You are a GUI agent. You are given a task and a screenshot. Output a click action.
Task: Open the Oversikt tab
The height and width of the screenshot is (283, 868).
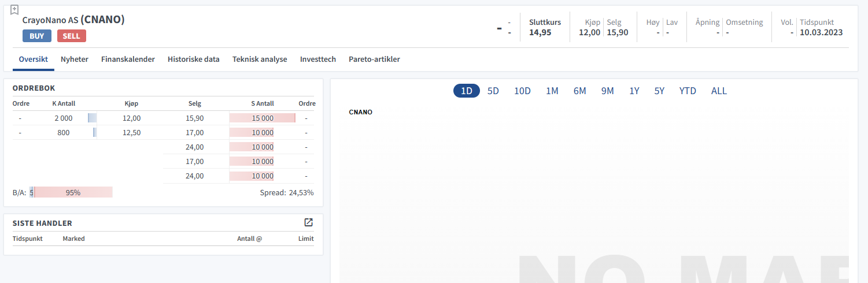pyautogui.click(x=34, y=59)
